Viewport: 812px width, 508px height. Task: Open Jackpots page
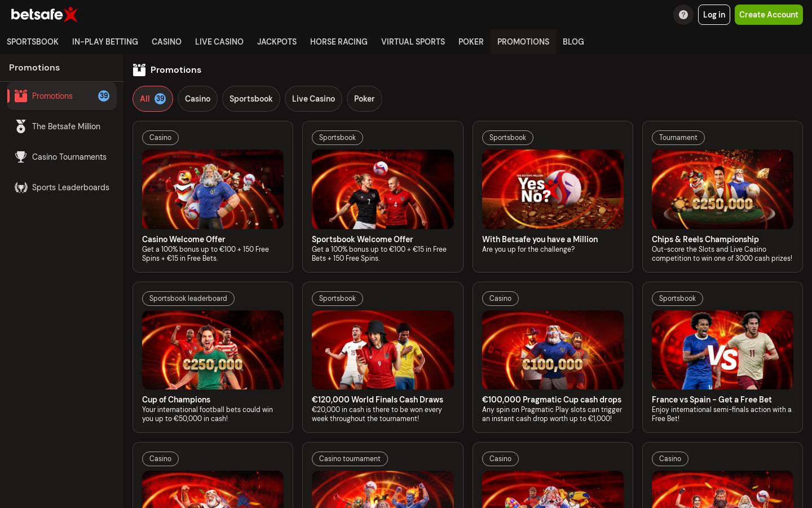[277, 42]
